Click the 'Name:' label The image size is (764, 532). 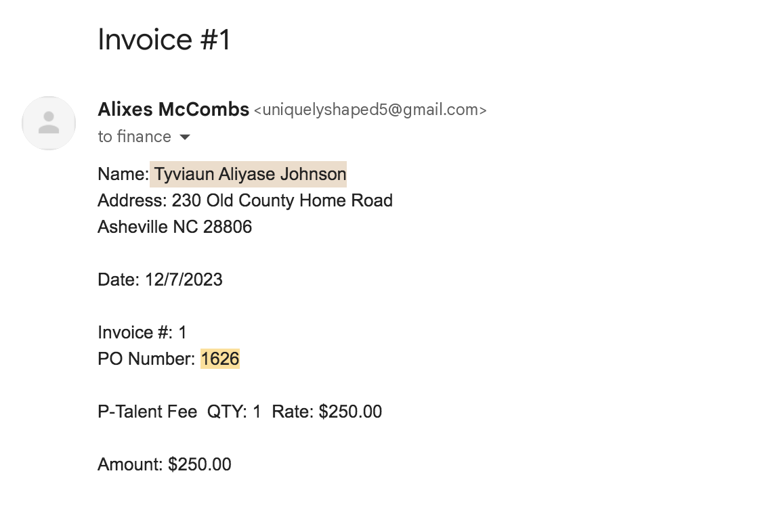tap(123, 174)
